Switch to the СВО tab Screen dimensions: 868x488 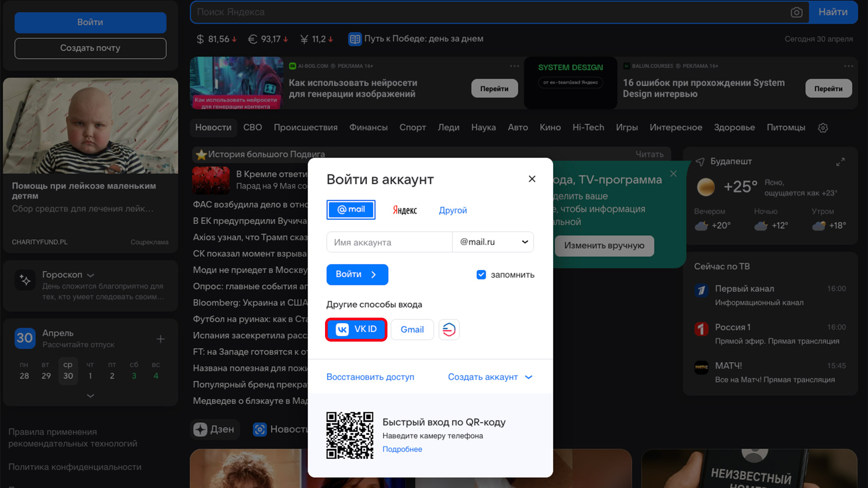(252, 127)
